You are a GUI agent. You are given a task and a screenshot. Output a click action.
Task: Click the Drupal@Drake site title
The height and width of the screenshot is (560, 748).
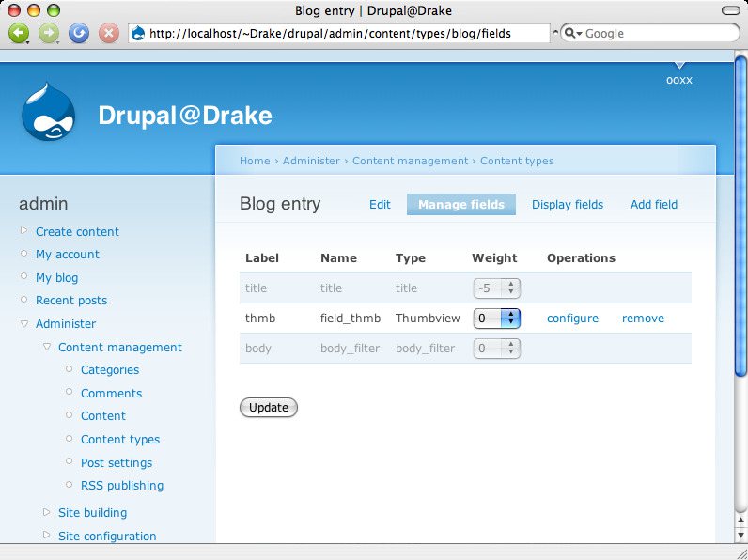tap(185, 116)
